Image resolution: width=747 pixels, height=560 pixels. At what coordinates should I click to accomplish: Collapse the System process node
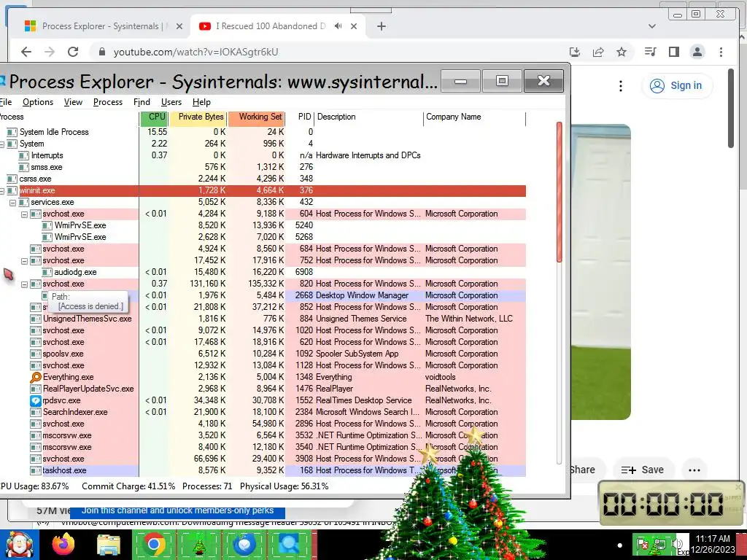pos(1,144)
